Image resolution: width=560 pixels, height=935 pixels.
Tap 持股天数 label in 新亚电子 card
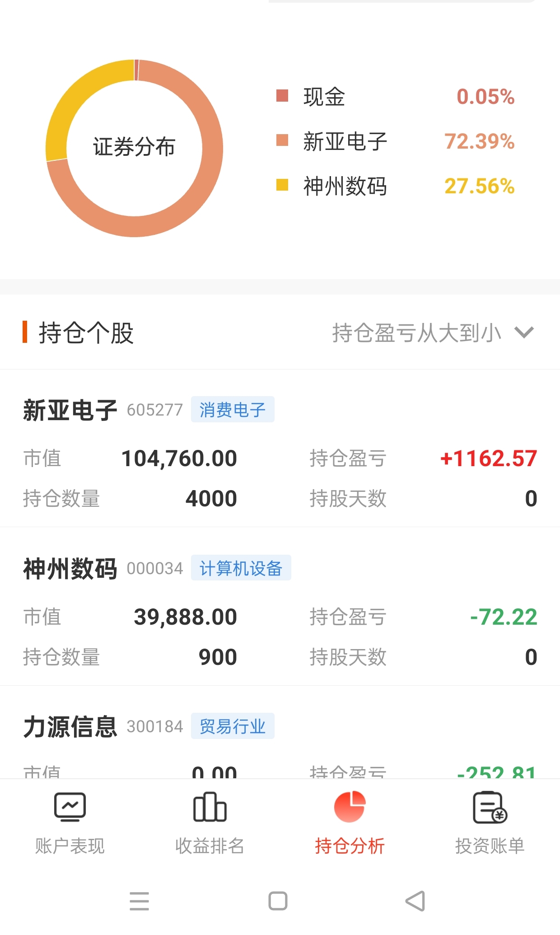(x=348, y=499)
